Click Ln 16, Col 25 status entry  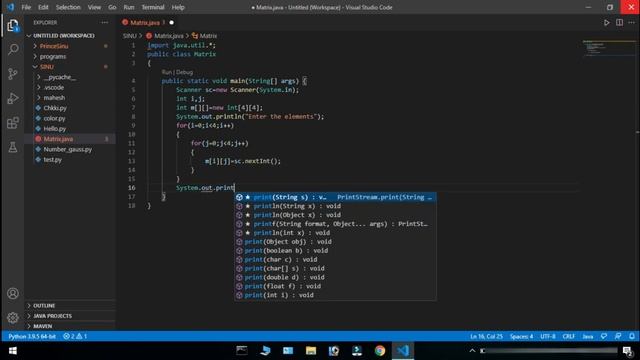pos(486,336)
